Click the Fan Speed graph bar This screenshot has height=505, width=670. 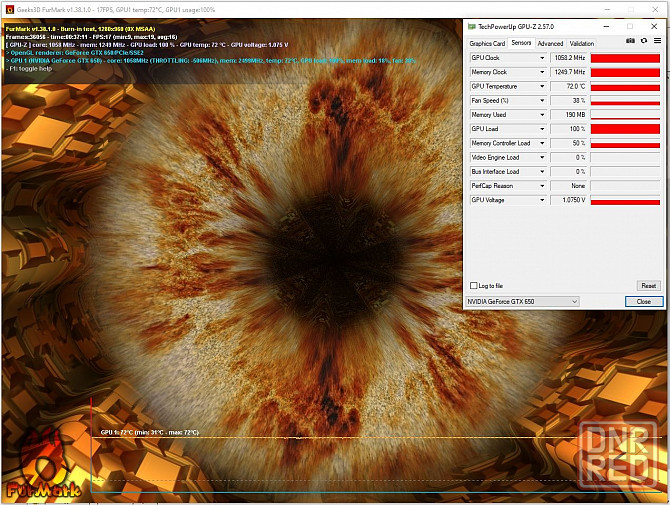click(x=625, y=101)
